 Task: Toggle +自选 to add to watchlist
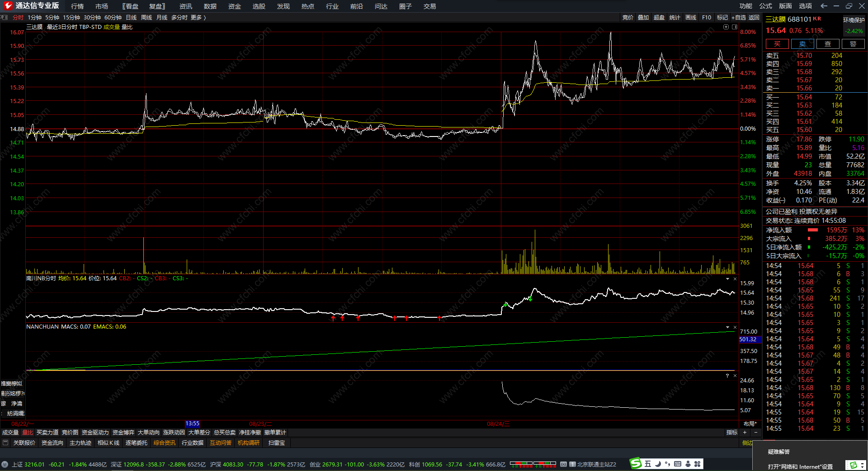coord(738,18)
